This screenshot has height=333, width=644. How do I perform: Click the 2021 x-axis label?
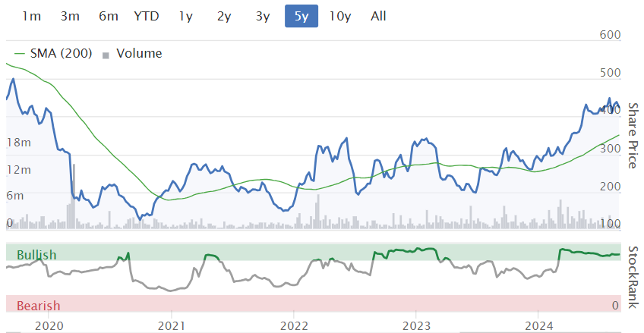click(x=171, y=326)
